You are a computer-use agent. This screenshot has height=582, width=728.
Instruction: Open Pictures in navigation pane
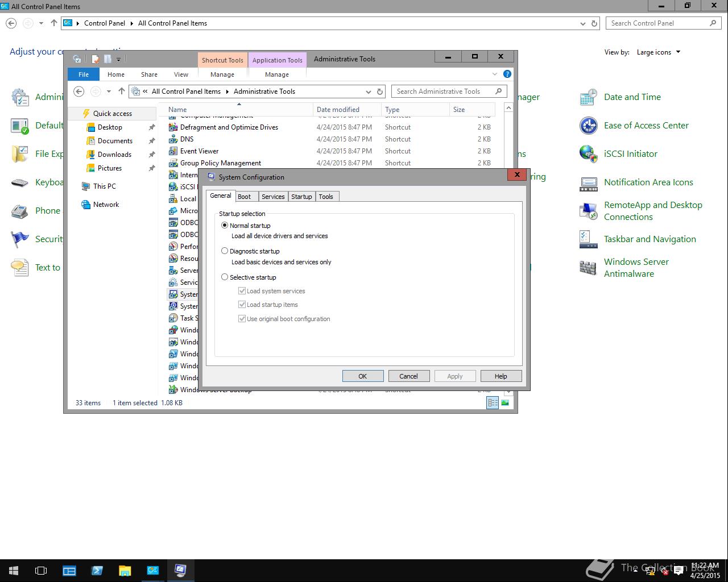click(x=110, y=168)
